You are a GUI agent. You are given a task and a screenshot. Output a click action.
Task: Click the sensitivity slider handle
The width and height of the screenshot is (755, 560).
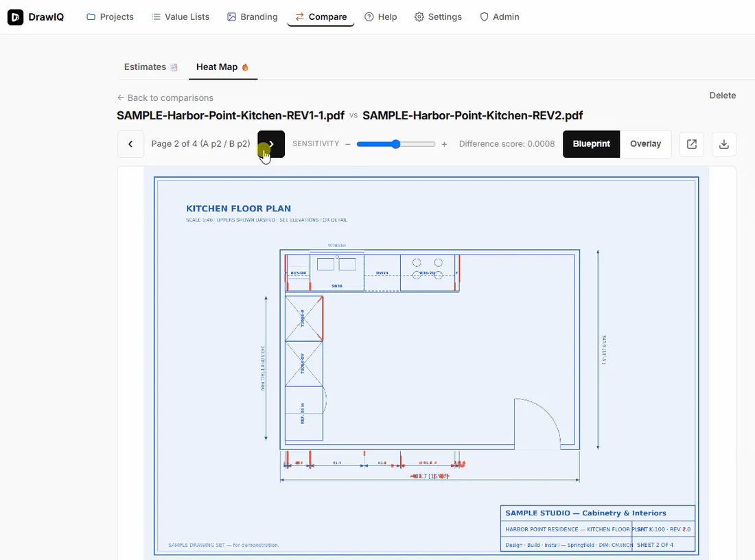click(x=396, y=144)
